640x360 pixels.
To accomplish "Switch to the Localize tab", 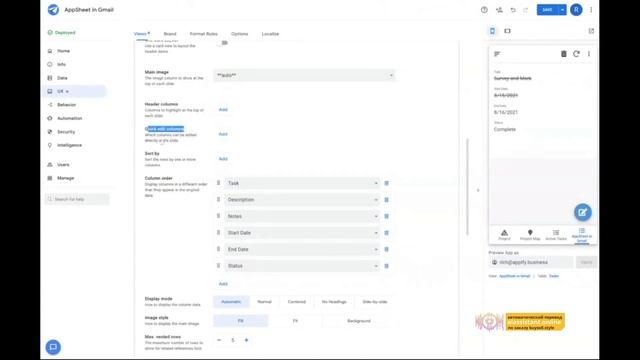I will [270, 34].
